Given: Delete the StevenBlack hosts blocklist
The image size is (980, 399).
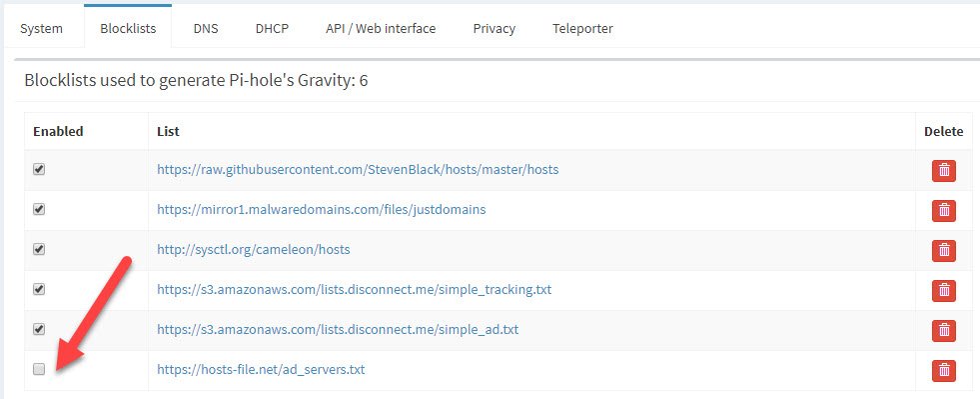Looking at the screenshot, I should pos(944,171).
